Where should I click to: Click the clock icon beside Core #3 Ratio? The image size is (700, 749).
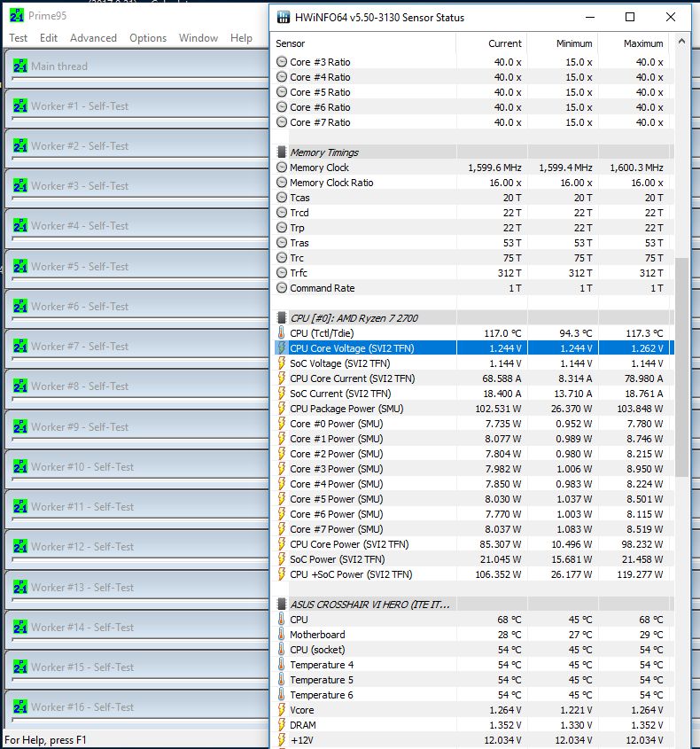(282, 62)
